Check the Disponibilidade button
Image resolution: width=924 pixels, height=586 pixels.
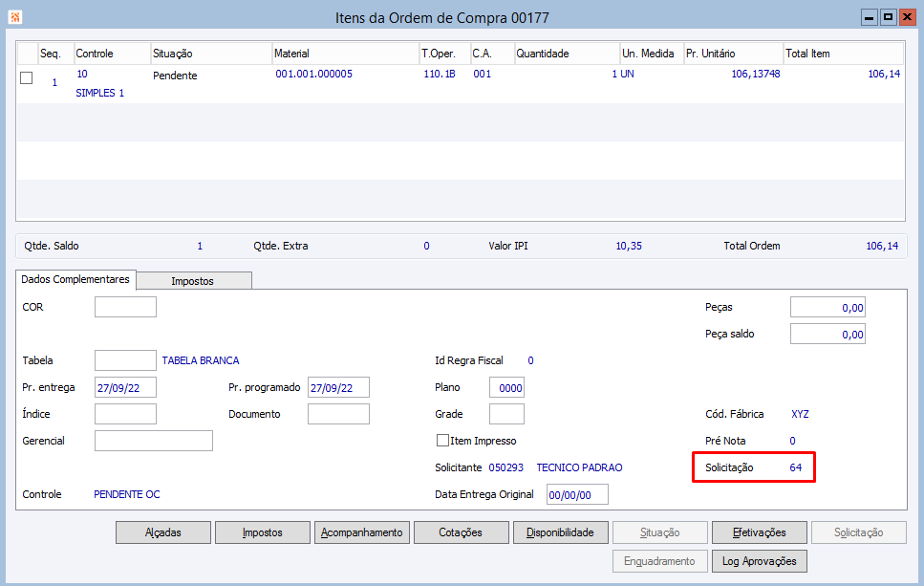point(560,532)
